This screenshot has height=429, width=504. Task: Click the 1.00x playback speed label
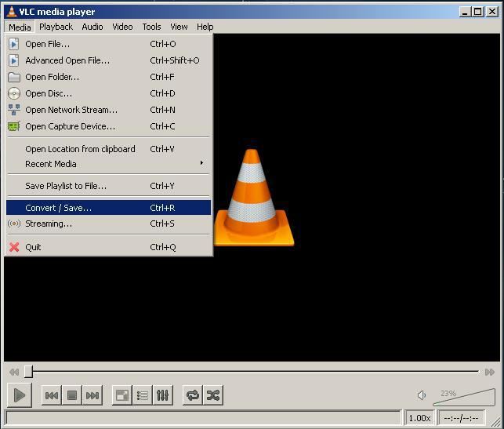(419, 418)
